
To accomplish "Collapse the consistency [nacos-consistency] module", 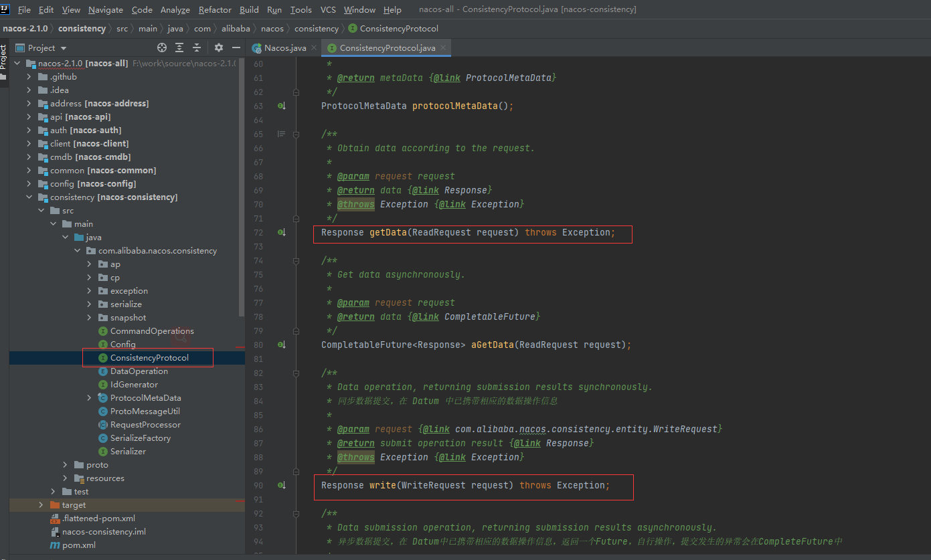I will [x=29, y=197].
